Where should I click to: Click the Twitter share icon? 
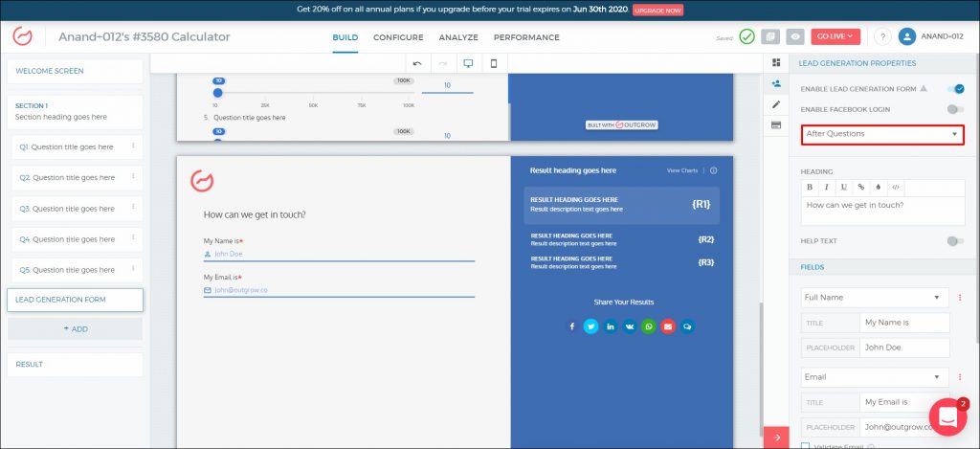[x=591, y=326]
